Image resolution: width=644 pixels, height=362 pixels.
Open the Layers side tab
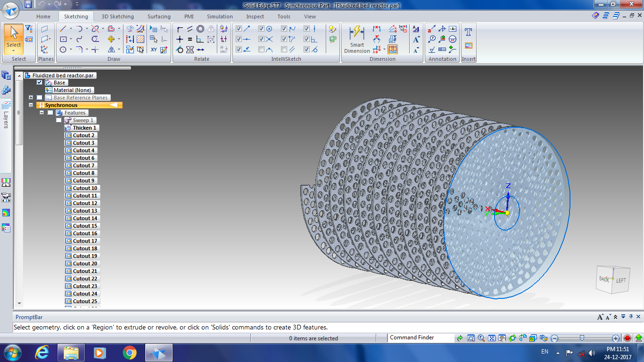(x=6, y=115)
